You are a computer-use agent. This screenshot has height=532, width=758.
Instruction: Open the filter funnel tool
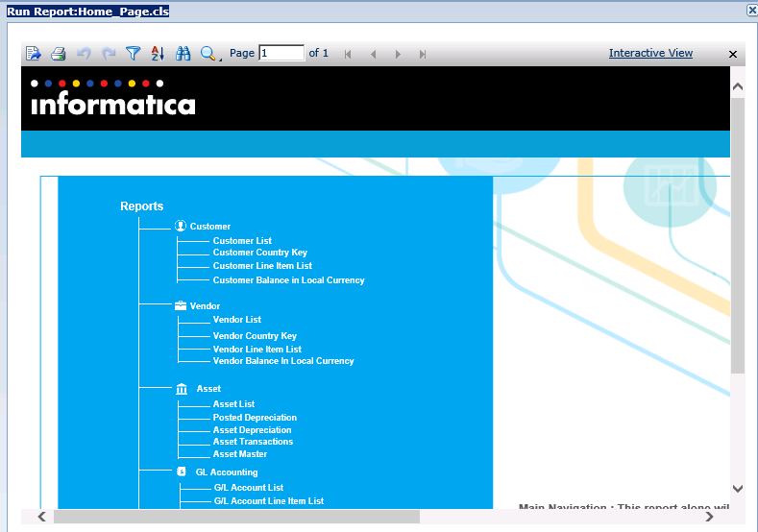coord(134,54)
